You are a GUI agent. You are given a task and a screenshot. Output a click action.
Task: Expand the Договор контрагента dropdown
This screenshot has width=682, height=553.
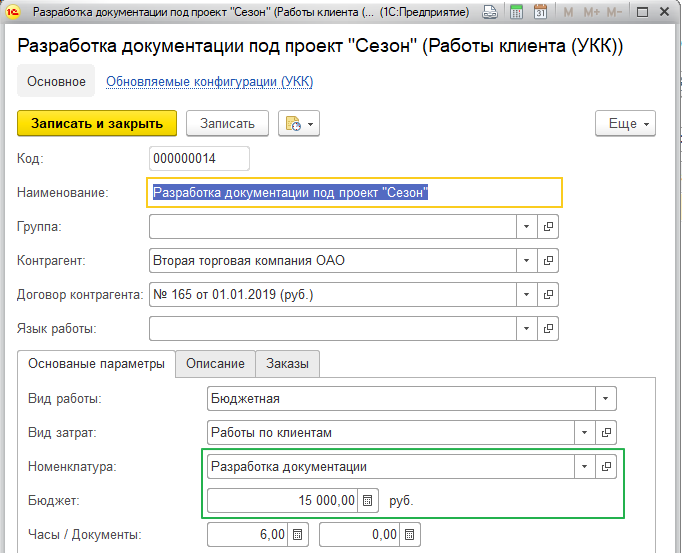tap(526, 295)
